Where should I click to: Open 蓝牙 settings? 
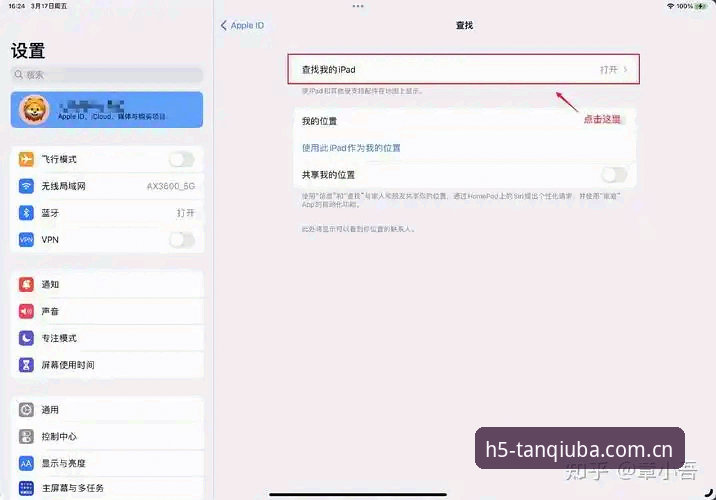[x=107, y=213]
